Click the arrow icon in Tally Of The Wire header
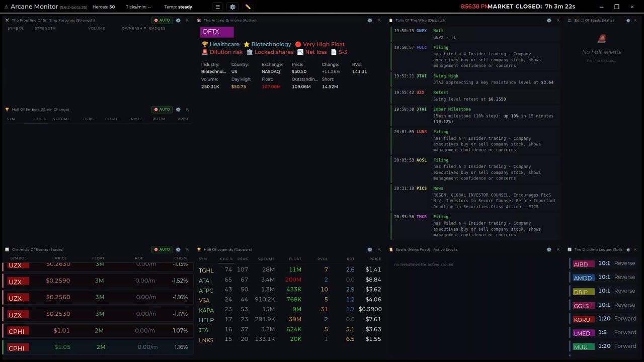Viewport: 644px width, 362px height. [558, 20]
